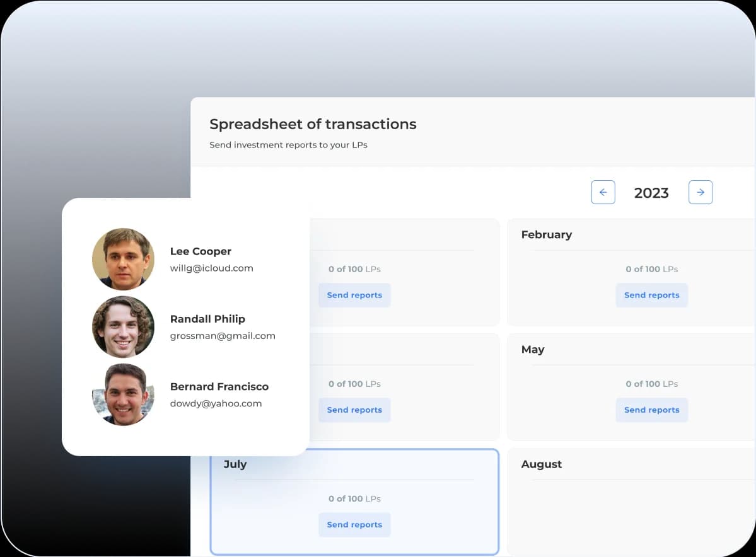
Task: Click the dowdy@yahoo.com email address
Action: 216,403
